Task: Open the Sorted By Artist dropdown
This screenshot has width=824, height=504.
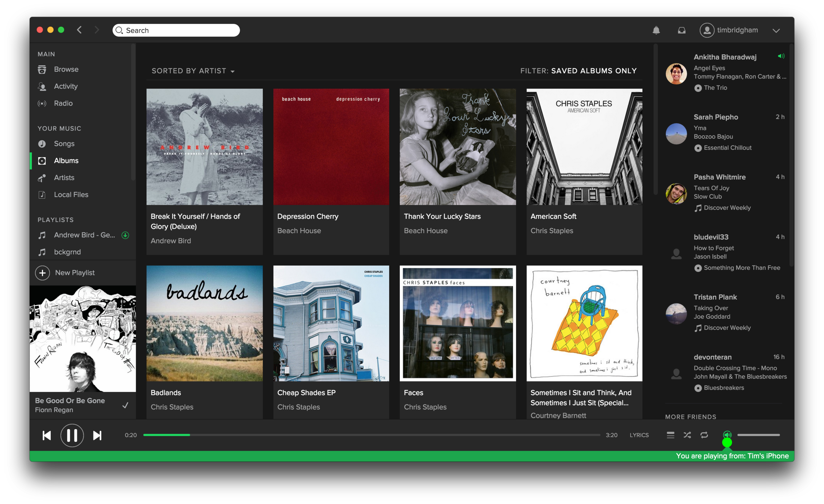Action: click(x=193, y=71)
